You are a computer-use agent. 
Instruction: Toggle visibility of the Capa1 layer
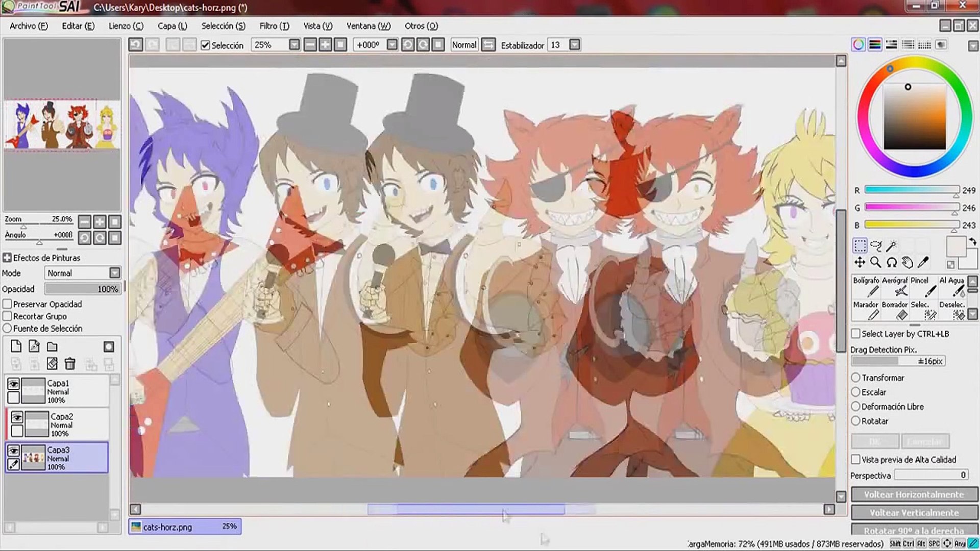pyautogui.click(x=13, y=384)
